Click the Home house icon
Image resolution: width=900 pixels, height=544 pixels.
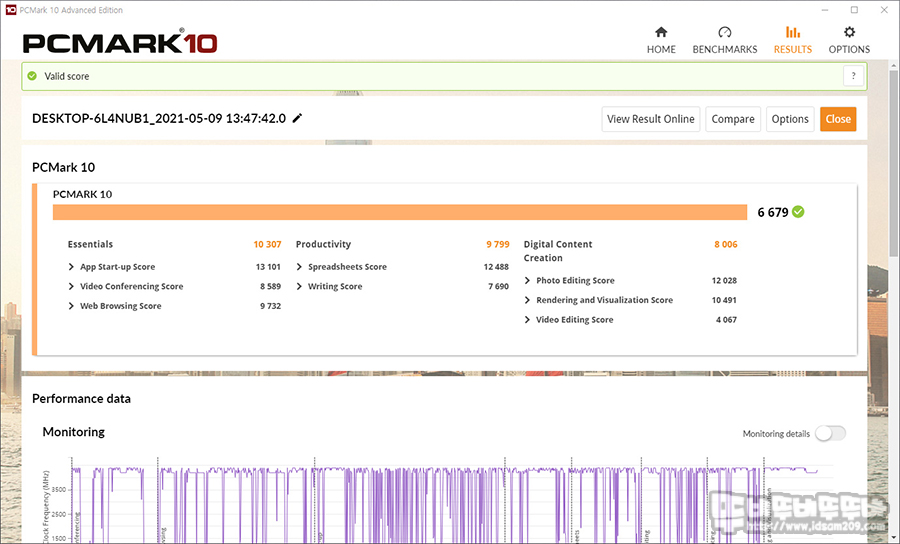click(x=661, y=32)
